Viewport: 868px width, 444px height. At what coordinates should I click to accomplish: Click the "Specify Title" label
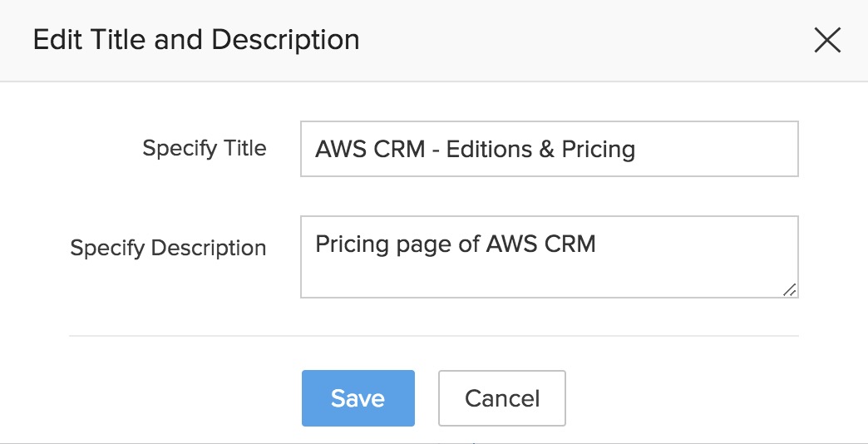click(x=205, y=149)
